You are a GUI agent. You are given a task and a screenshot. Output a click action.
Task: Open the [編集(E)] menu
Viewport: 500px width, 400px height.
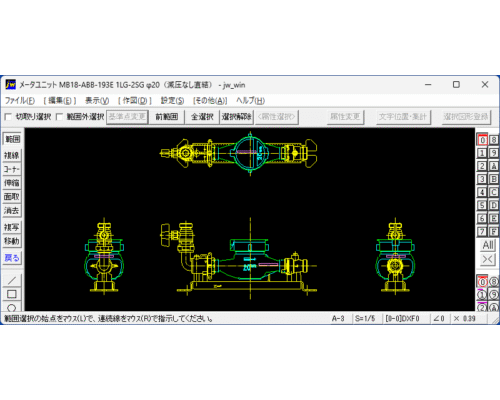point(60,101)
